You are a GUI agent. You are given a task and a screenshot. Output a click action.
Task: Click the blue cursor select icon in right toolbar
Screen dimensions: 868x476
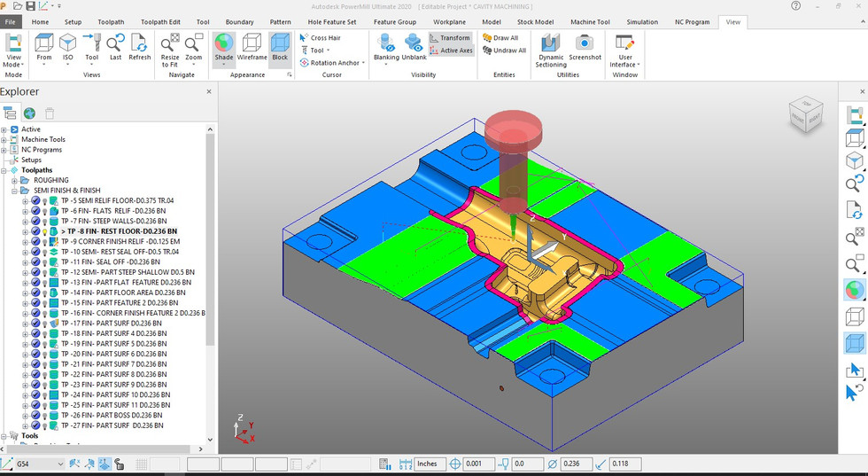click(x=854, y=370)
